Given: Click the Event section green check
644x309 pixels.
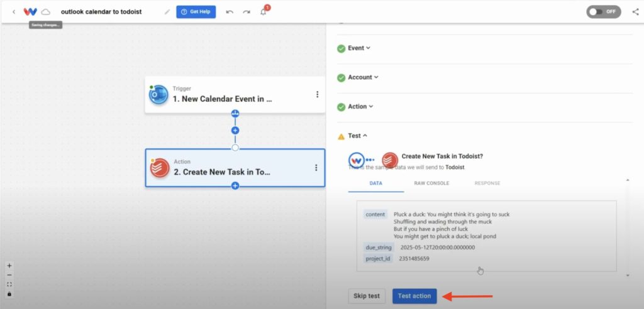Looking at the screenshot, I should 341,48.
